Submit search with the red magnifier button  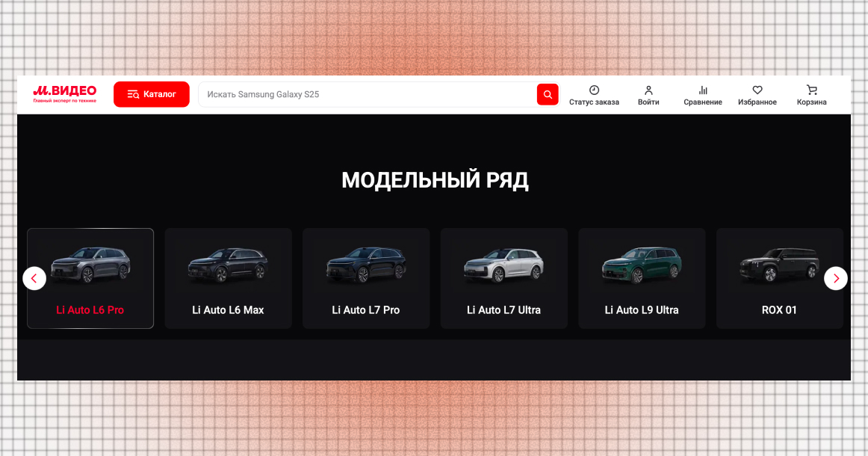click(x=548, y=94)
